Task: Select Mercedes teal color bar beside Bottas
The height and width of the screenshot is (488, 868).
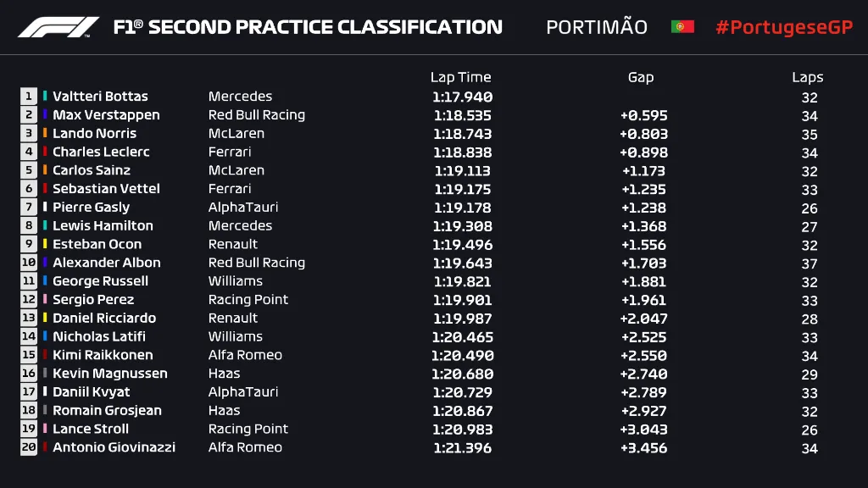Action: click(x=45, y=96)
